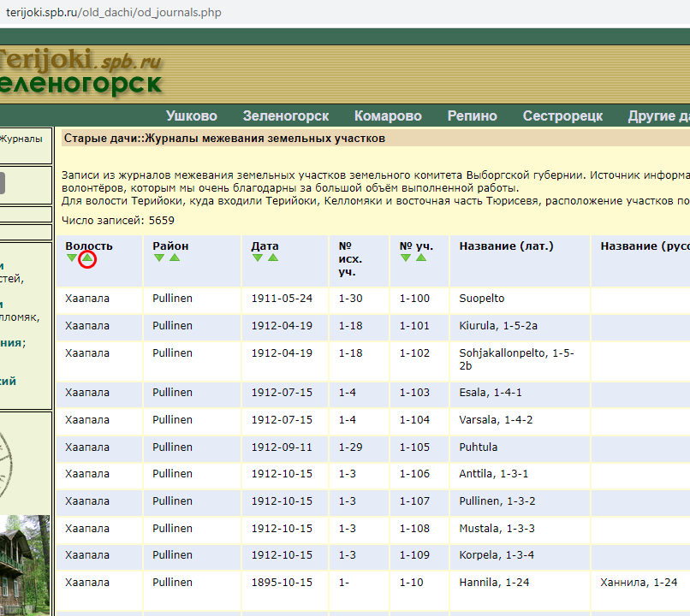
Task: Switch to the Сестрорецк section
Action: (x=562, y=116)
